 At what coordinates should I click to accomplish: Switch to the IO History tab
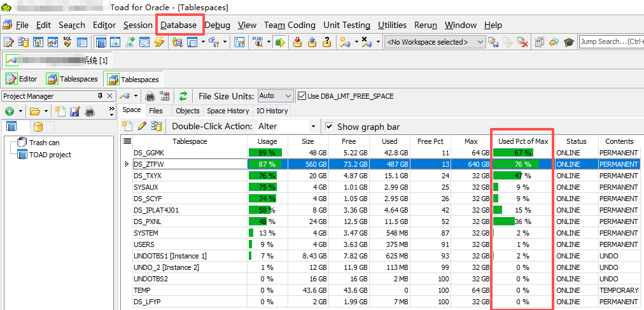coord(272,111)
